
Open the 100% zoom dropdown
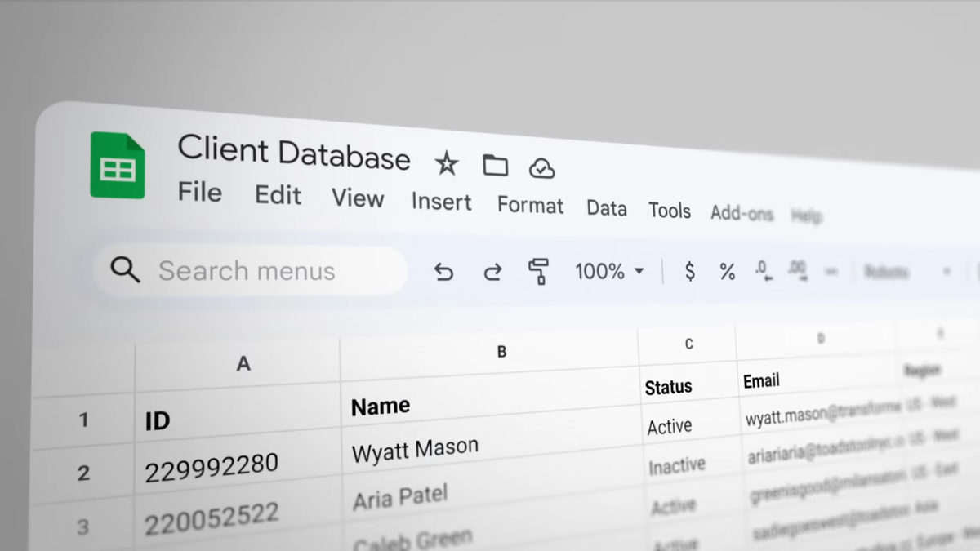pyautogui.click(x=609, y=271)
